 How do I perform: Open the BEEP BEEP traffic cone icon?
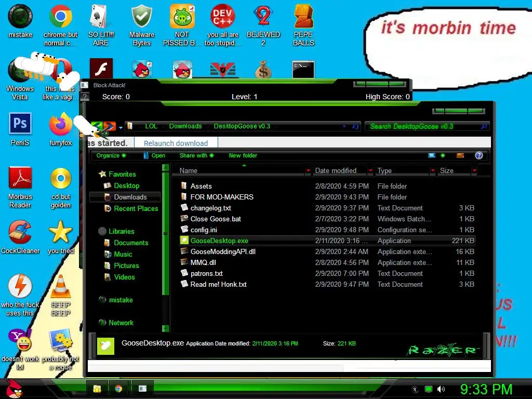pyautogui.click(x=61, y=295)
